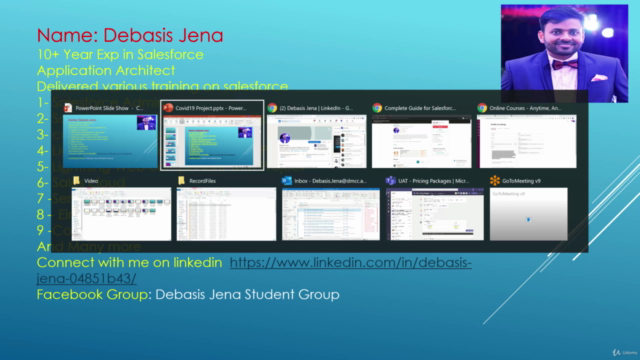Click '10+ Year Exp in Salesforce' line
This screenshot has width=640, height=360.
click(x=120, y=54)
